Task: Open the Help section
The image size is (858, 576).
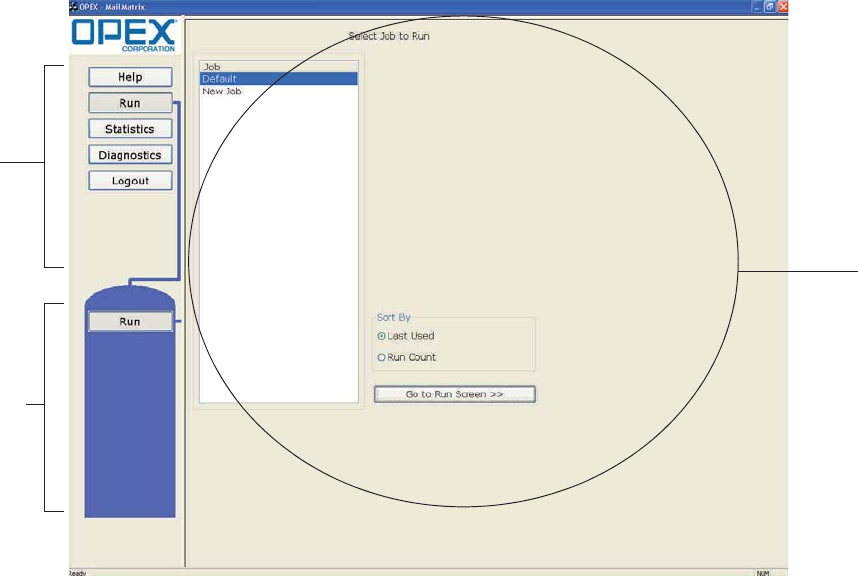Action: 130,77
